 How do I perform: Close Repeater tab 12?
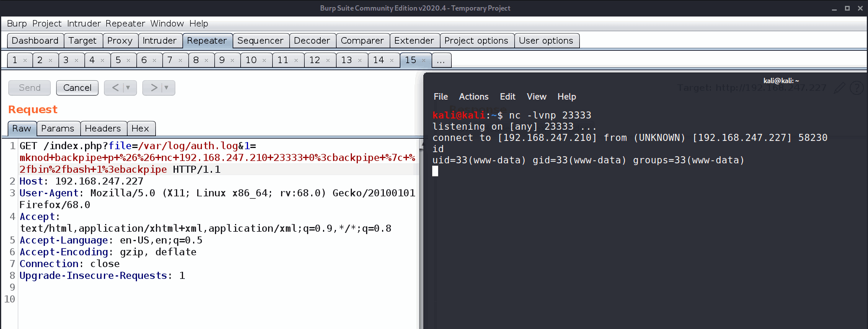point(328,60)
